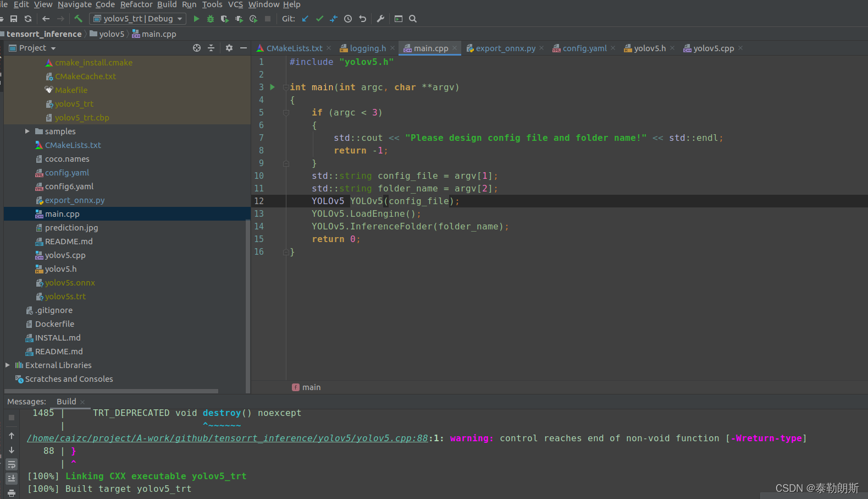Select Dockerfile in the Project tree
Screen dimensions: 868x499
[x=54, y=324]
